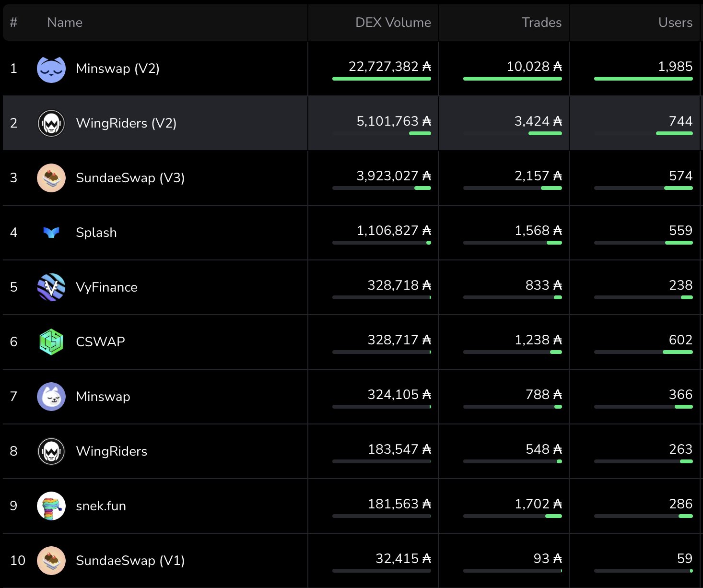Click the original Minswap white cat logo

51,397
